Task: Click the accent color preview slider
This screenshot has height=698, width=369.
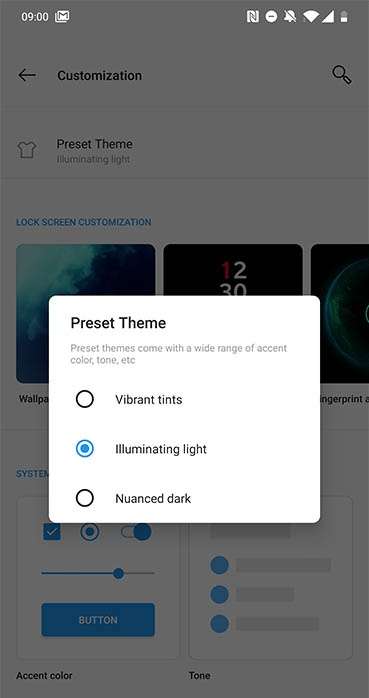Action: pos(98,573)
